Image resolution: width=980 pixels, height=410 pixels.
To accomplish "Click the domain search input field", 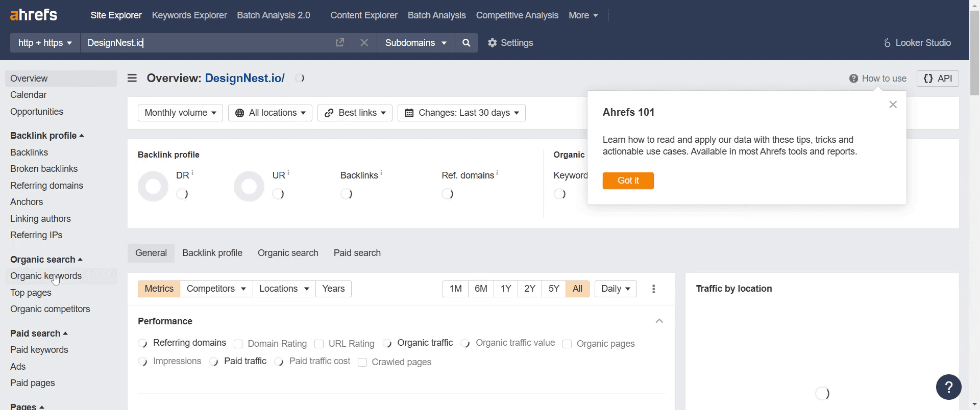I will click(x=207, y=43).
